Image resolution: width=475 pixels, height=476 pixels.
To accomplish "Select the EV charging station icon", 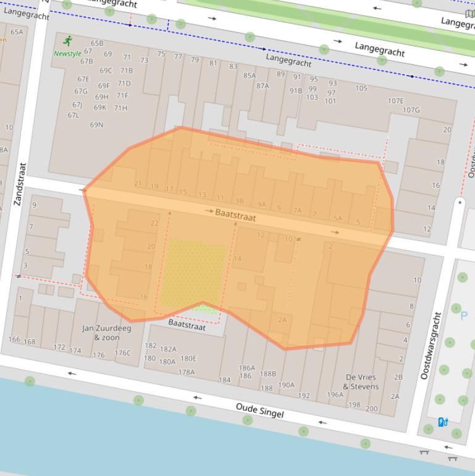I will 442,422.
